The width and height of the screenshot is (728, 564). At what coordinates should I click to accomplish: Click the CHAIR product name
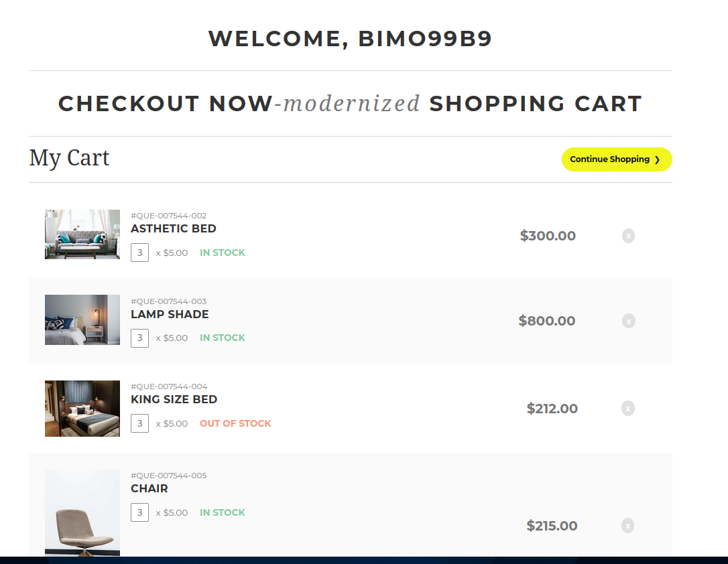[149, 488]
